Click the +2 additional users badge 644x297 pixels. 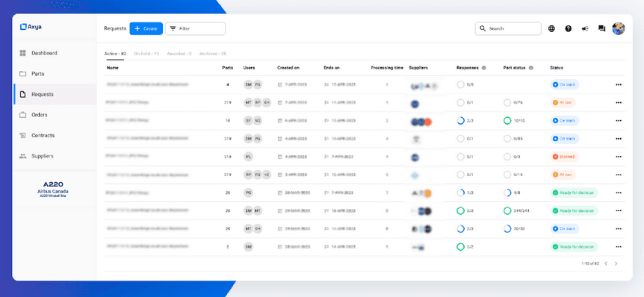pos(267,175)
